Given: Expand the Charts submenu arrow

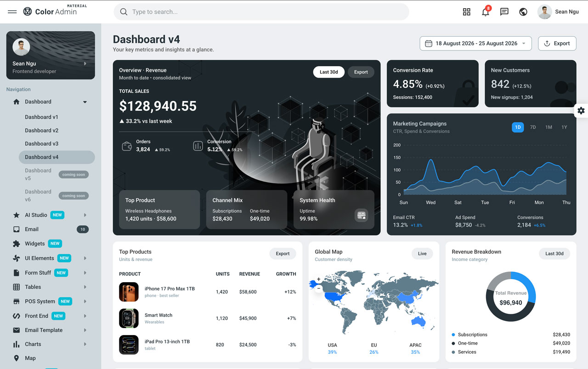Looking at the screenshot, I should [85, 344].
